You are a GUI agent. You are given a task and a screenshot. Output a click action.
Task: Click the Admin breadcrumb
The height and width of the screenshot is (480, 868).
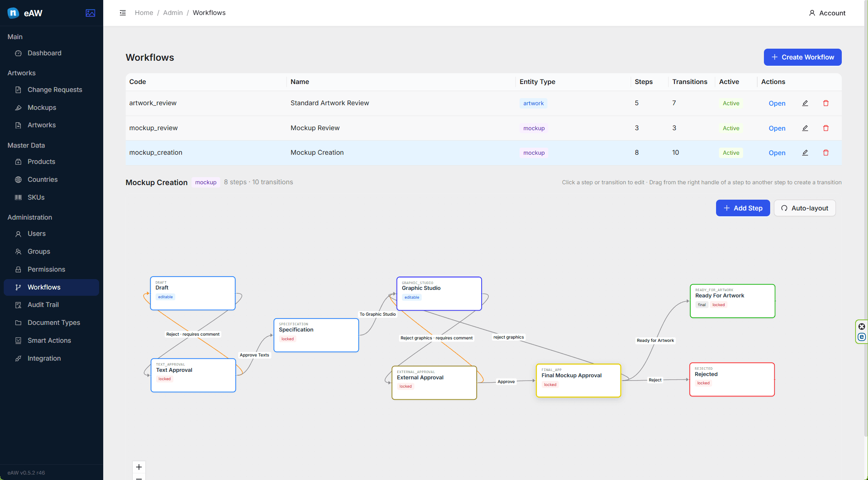pyautogui.click(x=173, y=13)
